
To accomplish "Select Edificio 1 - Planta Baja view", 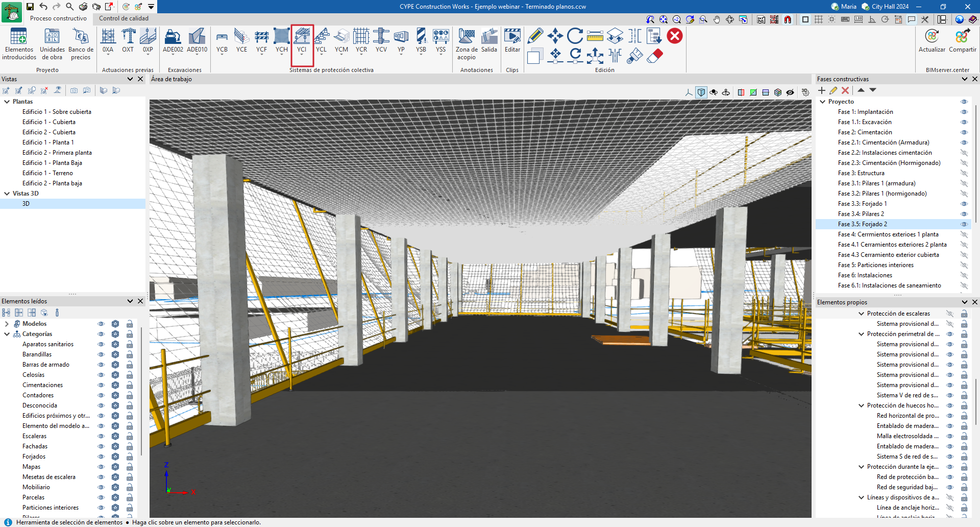I will [x=52, y=163].
